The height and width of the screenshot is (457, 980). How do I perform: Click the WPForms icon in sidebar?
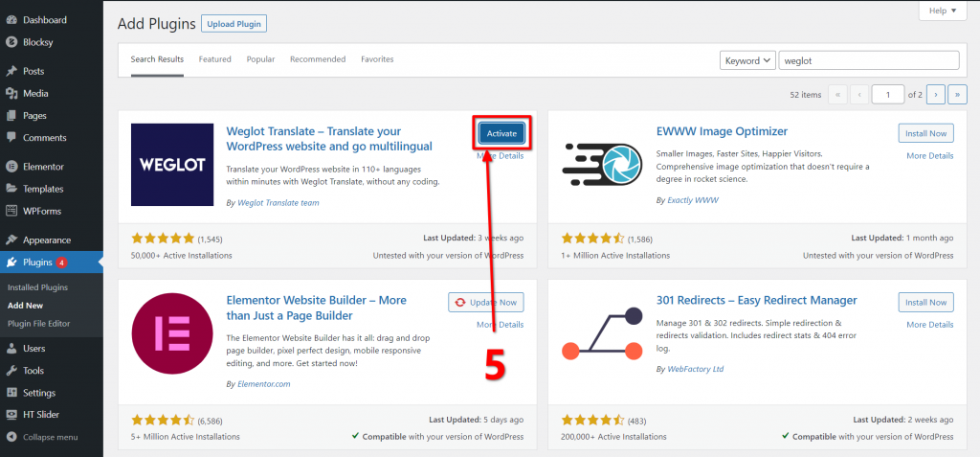11,211
